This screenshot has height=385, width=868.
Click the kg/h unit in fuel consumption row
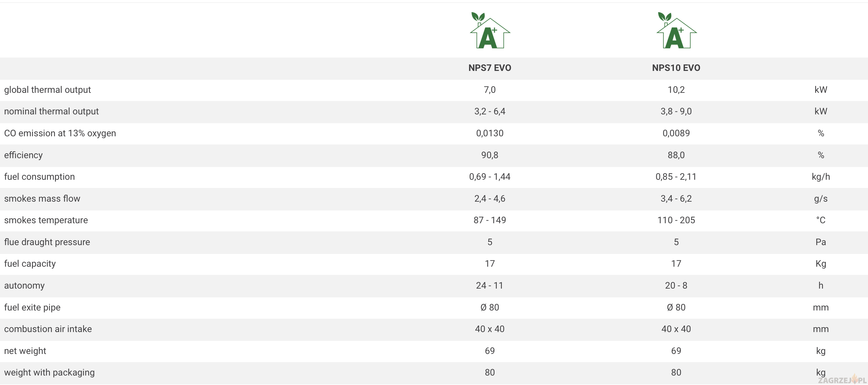pos(821,177)
